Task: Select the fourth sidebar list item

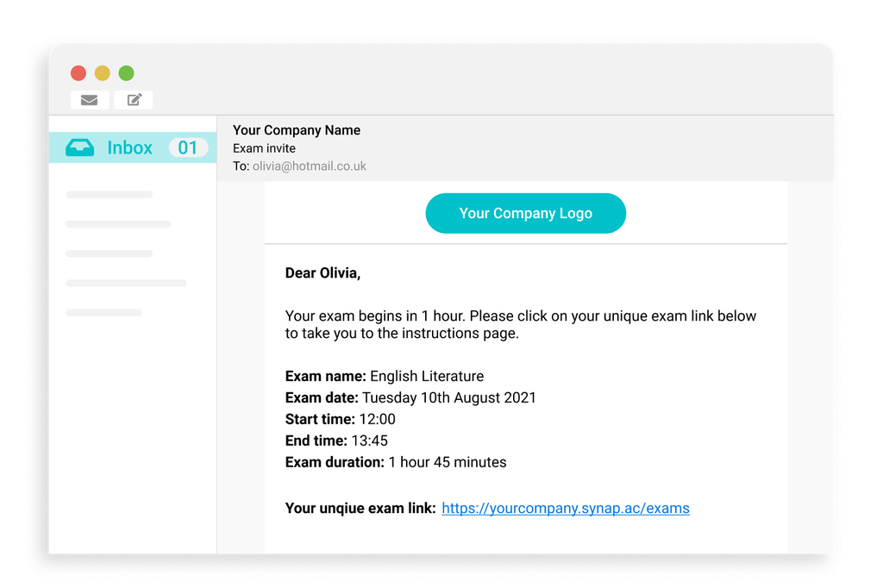Action: (125, 282)
